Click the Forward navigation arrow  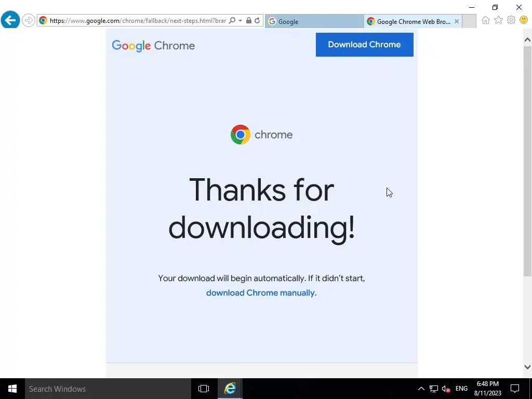click(x=29, y=21)
